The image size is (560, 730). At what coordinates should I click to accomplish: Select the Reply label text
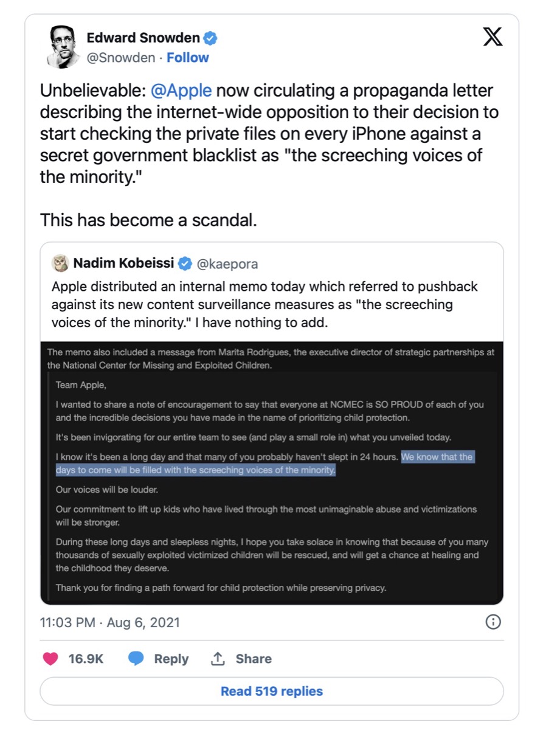pyautogui.click(x=171, y=659)
